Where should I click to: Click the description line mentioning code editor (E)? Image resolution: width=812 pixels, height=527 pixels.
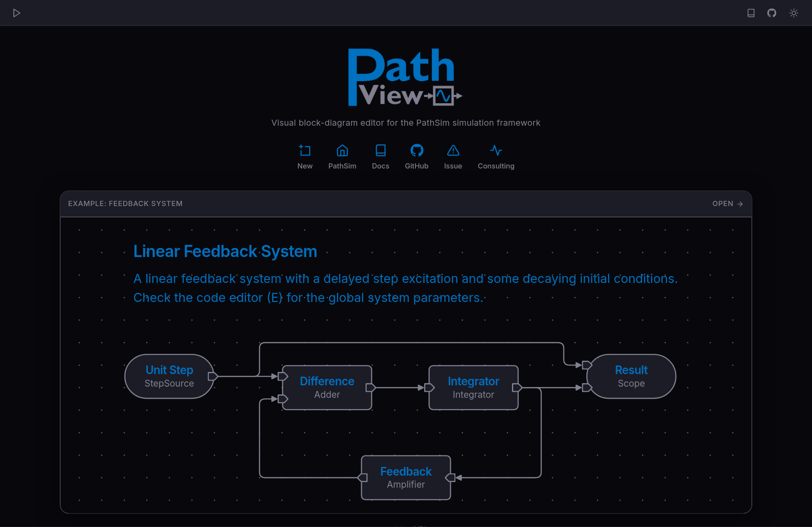coord(308,298)
